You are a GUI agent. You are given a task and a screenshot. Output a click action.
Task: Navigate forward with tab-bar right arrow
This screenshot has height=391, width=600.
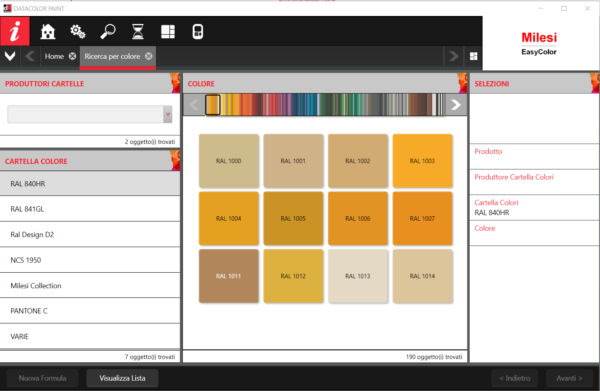pyautogui.click(x=453, y=56)
